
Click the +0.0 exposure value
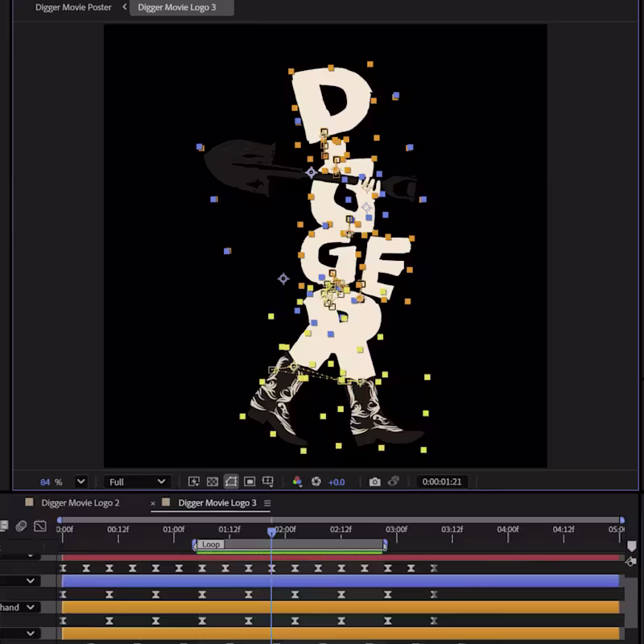coord(336,482)
